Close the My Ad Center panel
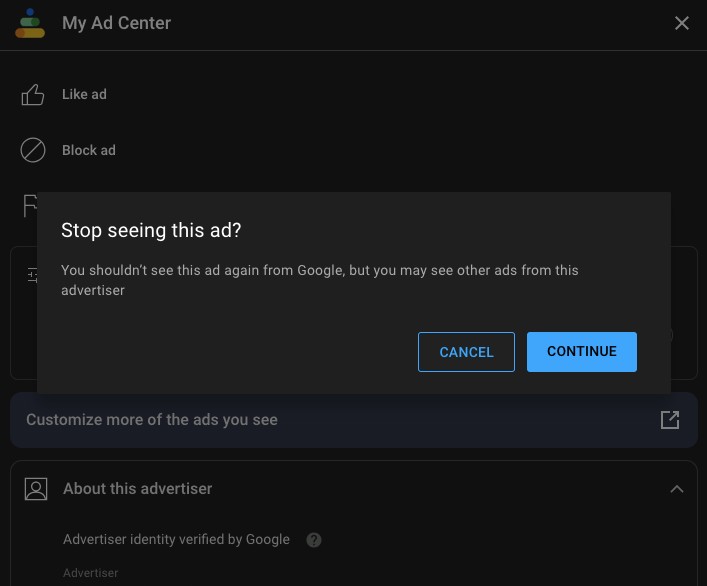The image size is (707, 586). (x=682, y=23)
